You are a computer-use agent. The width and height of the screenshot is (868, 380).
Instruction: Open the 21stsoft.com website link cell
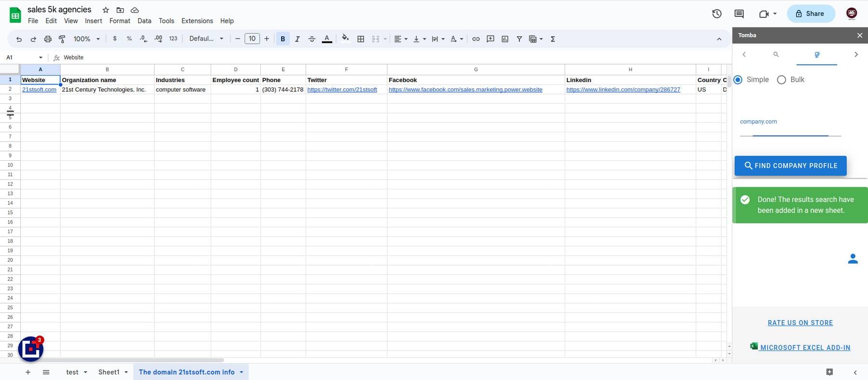39,90
